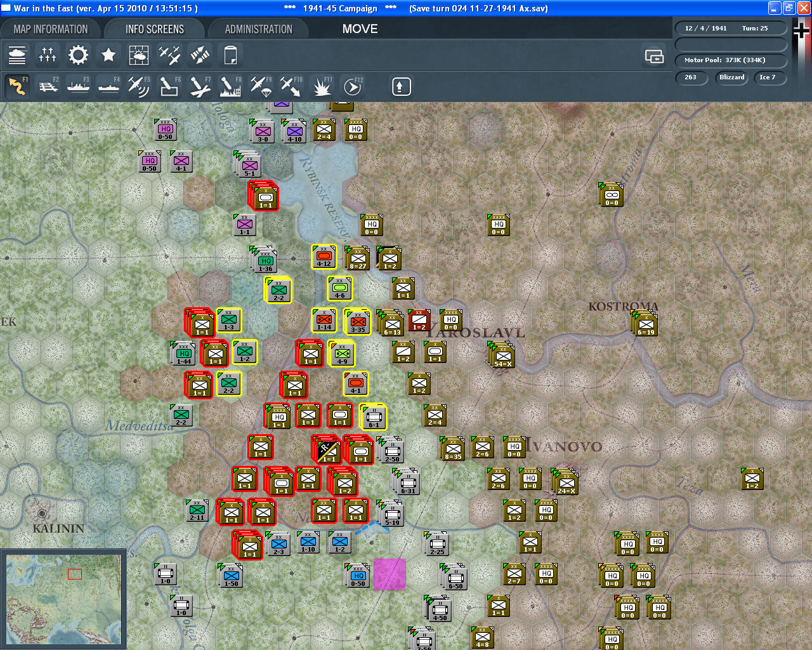
Task: Select the 1-14 yellow-bordered unit
Action: (324, 321)
